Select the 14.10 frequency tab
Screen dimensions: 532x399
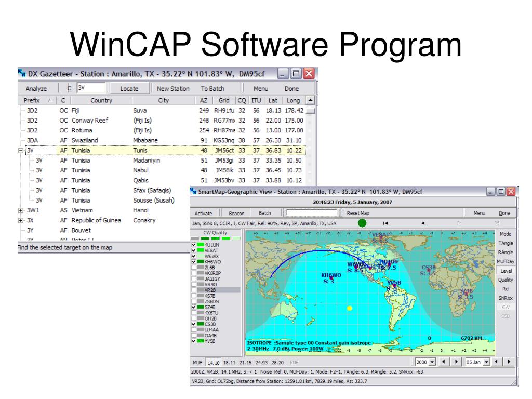[x=214, y=362]
